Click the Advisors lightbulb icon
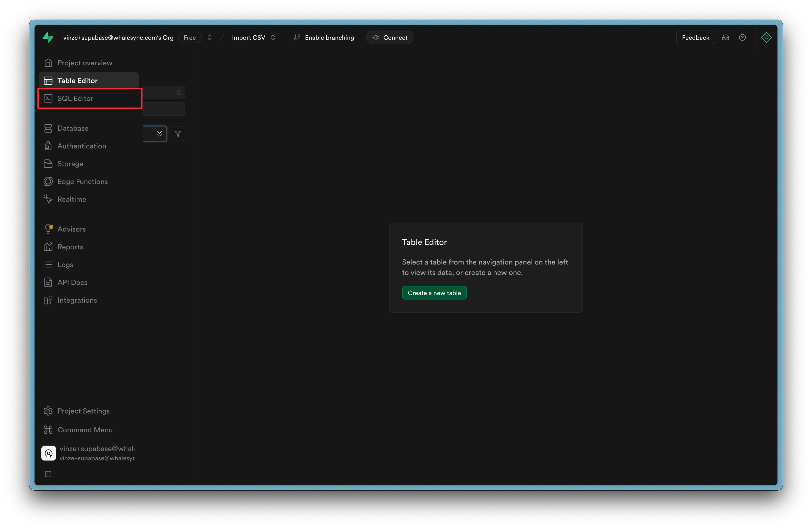The height and width of the screenshot is (529, 812). [x=48, y=229]
